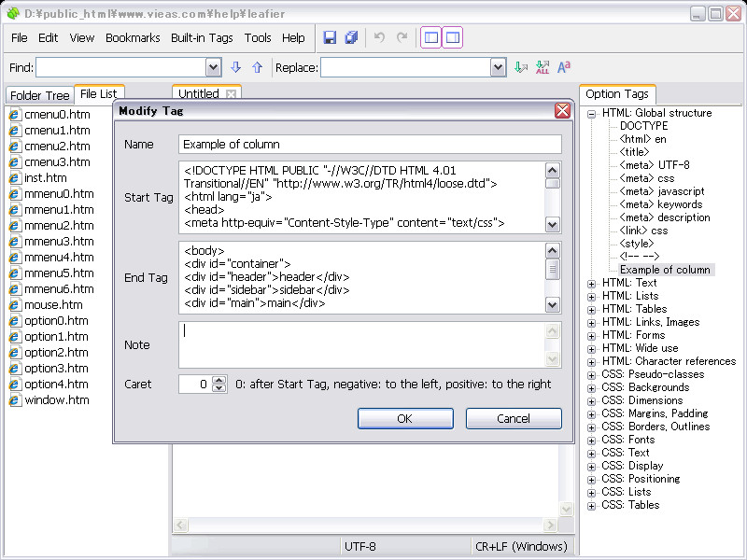The width and height of the screenshot is (747, 560).
Task: Click the Find Next down arrow
Action: tap(235, 67)
